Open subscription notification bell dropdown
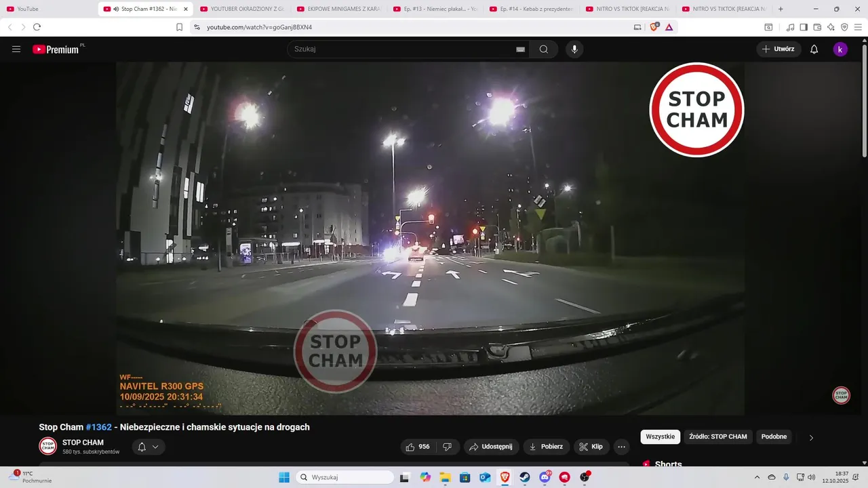The width and height of the screenshot is (868, 488). 148,447
